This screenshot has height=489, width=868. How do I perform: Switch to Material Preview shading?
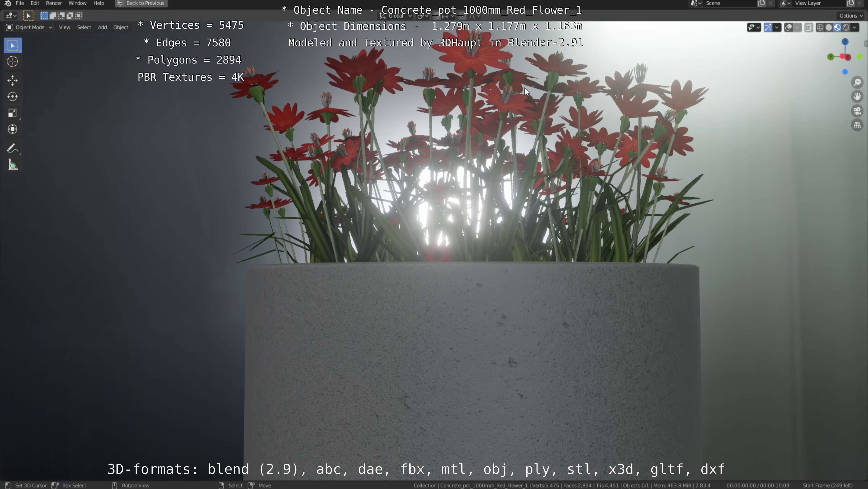pos(837,28)
